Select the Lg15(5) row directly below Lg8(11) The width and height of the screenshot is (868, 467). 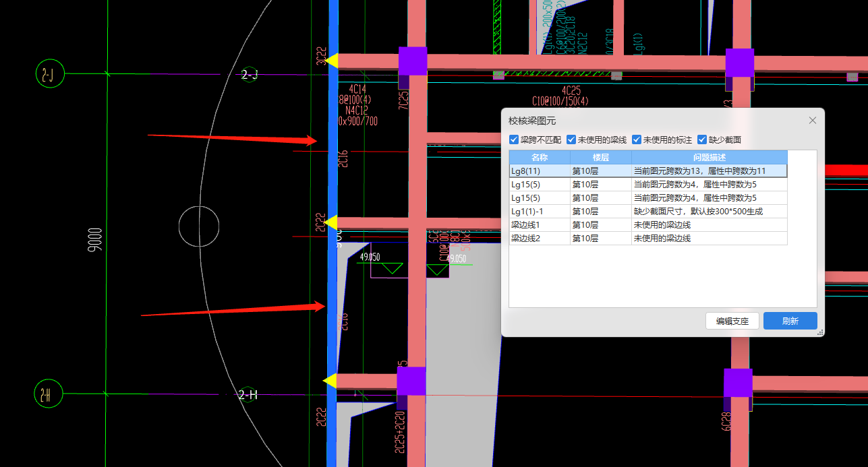(648, 185)
